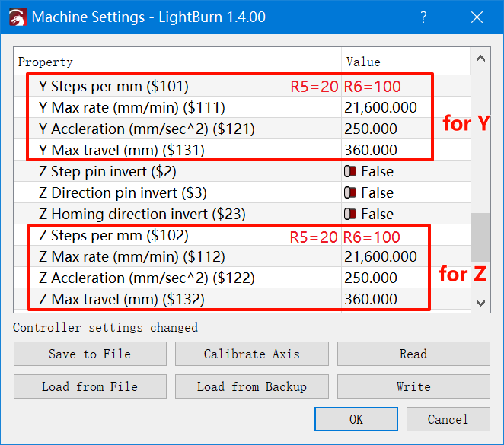Click the Save to File button

(x=90, y=354)
